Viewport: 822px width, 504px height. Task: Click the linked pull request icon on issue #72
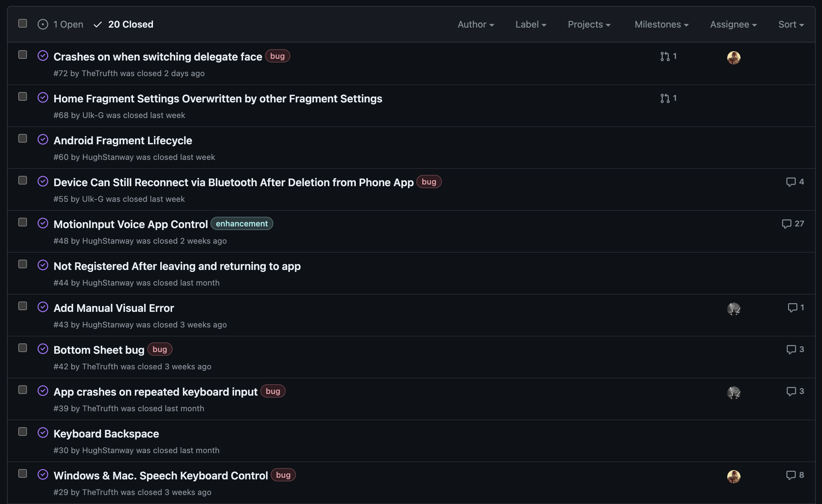click(664, 57)
